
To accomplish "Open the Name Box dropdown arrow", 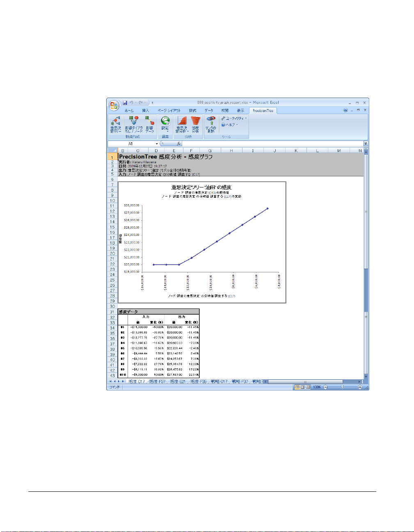I will click(157, 144).
